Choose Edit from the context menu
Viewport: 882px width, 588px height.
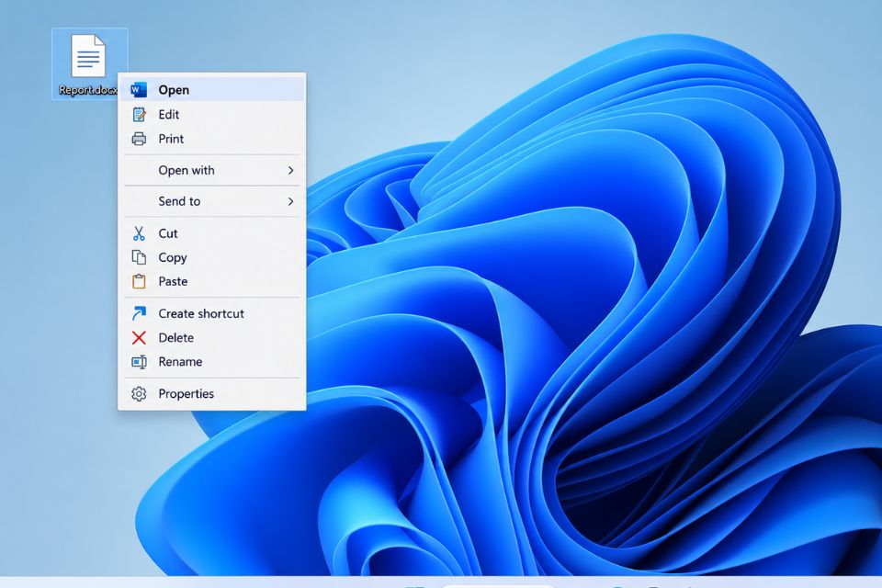[212, 115]
